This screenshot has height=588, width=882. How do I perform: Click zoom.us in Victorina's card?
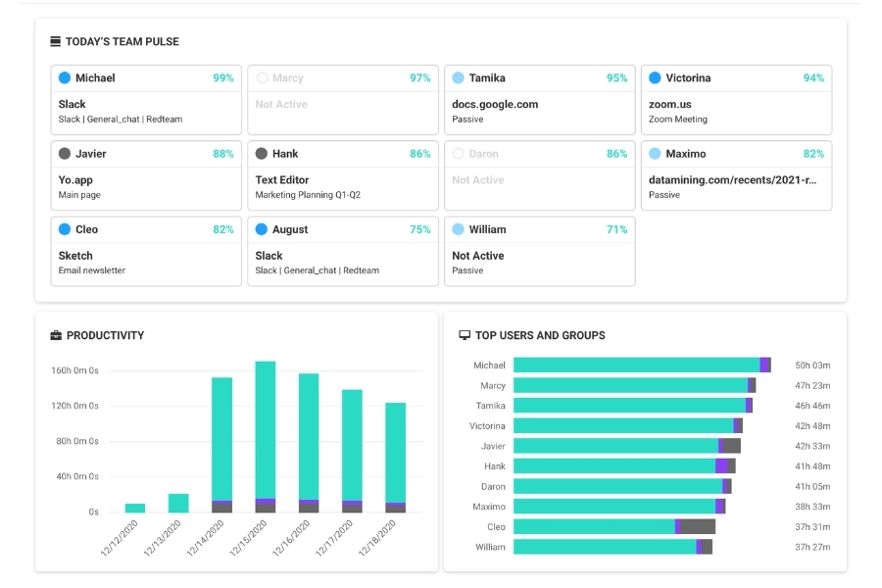(x=670, y=104)
